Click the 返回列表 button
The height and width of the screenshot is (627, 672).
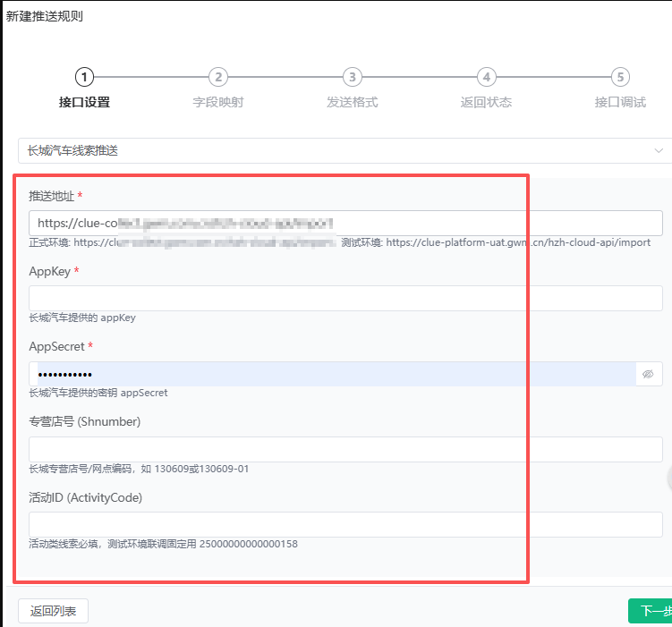pyautogui.click(x=53, y=611)
